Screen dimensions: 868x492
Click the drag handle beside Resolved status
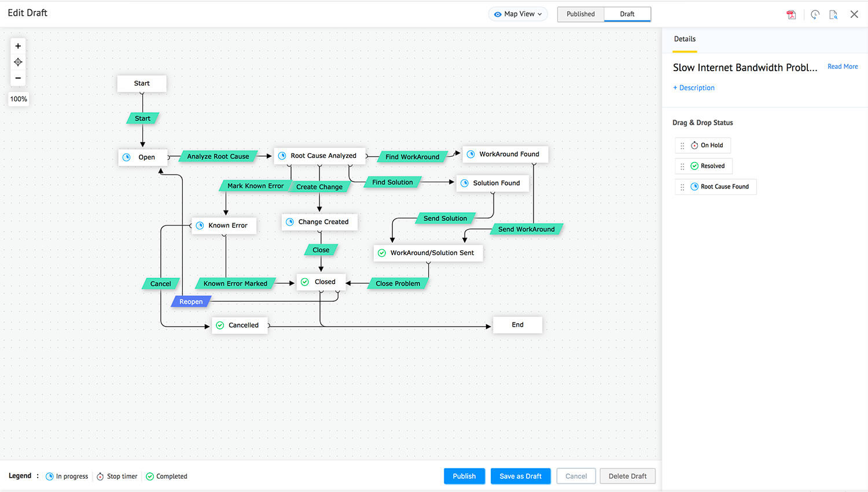tap(682, 166)
